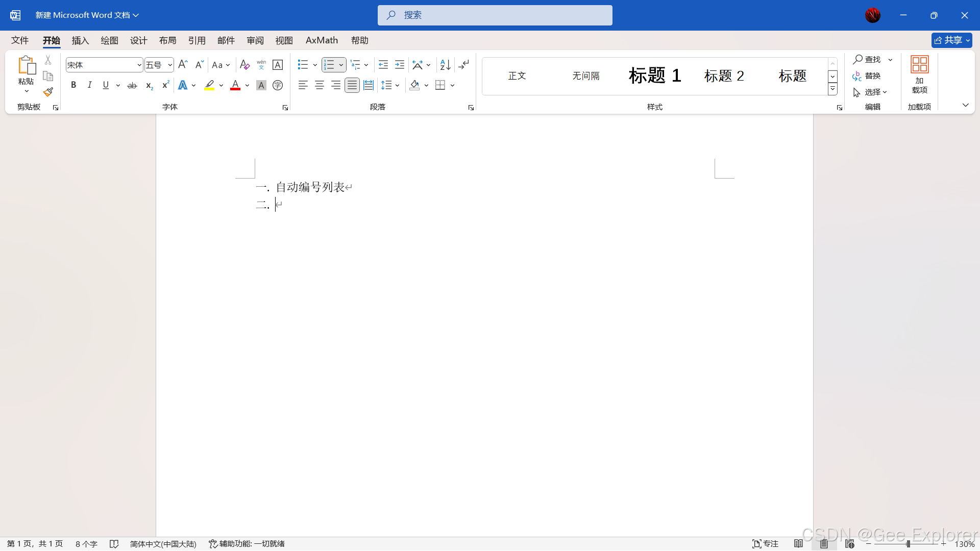Screen dimensions: 980x551
Task: Expand the numbering list dropdown arrow
Action: click(x=341, y=65)
